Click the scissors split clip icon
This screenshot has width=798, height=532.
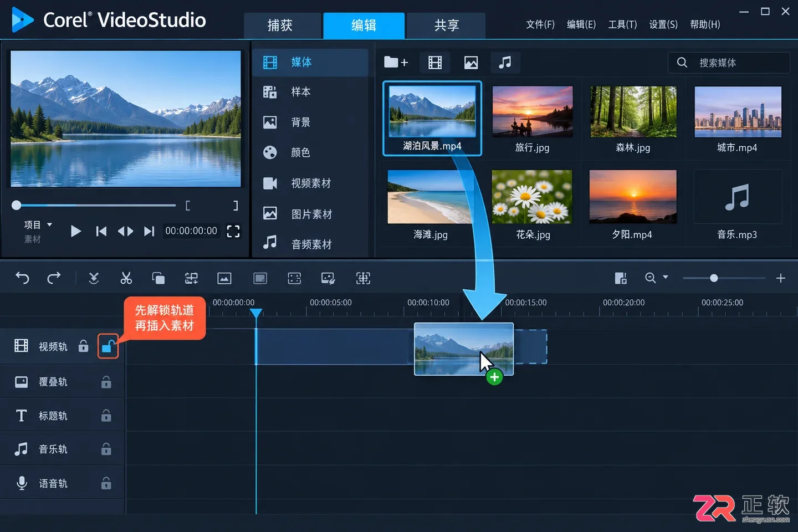(126, 278)
